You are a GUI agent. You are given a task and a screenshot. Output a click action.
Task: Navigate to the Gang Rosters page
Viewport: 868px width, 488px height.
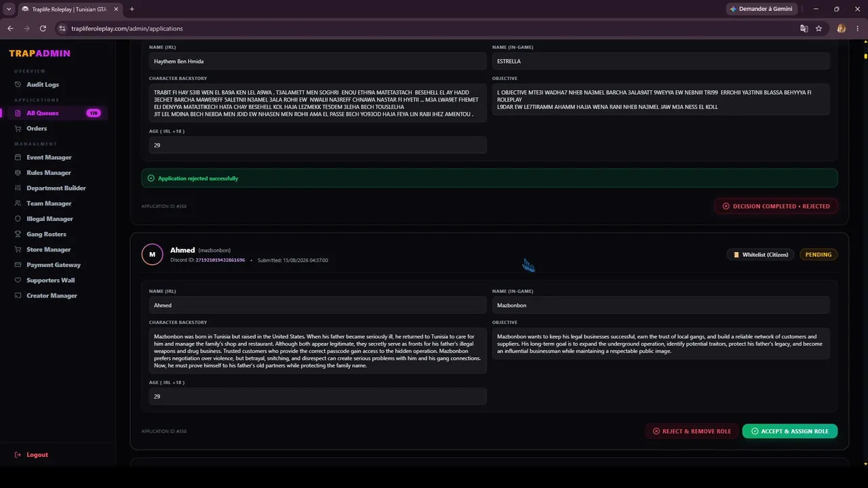[46, 235]
